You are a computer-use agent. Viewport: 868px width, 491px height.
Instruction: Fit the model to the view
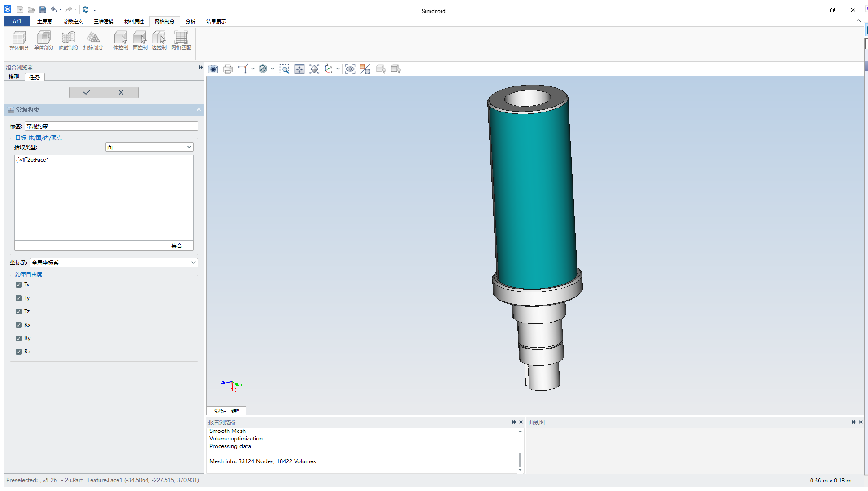pyautogui.click(x=314, y=69)
